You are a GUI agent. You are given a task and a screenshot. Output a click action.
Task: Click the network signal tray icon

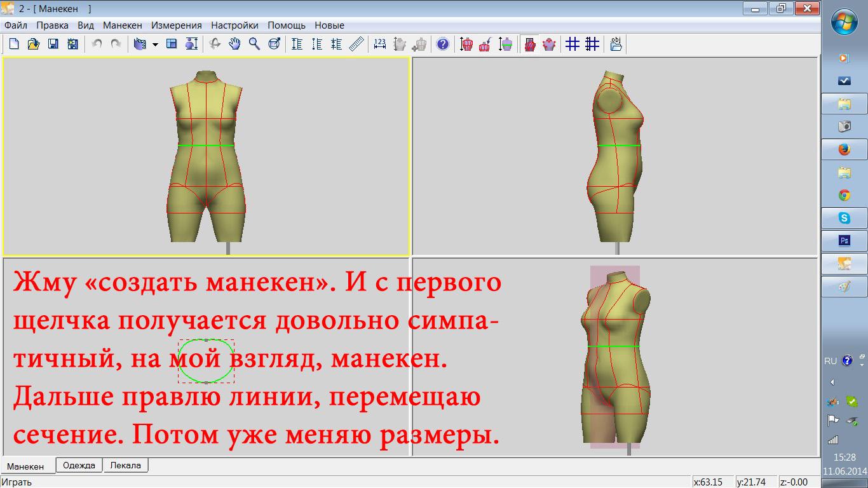[833, 440]
